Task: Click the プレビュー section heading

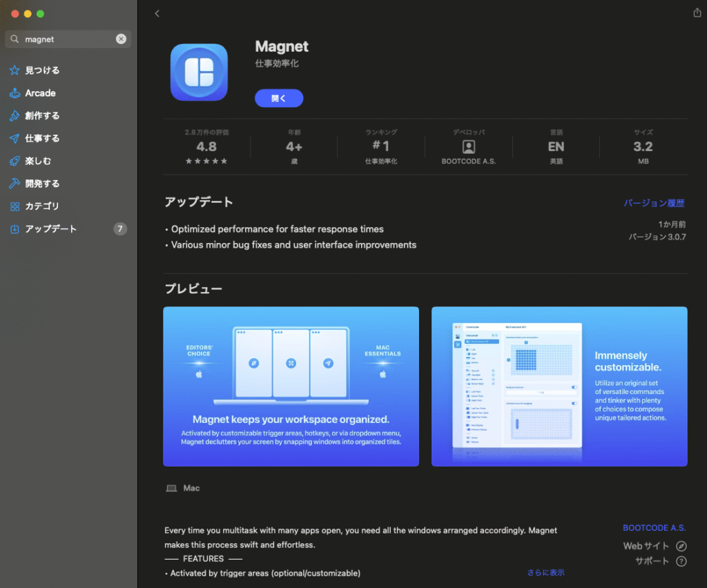Action: coord(193,288)
